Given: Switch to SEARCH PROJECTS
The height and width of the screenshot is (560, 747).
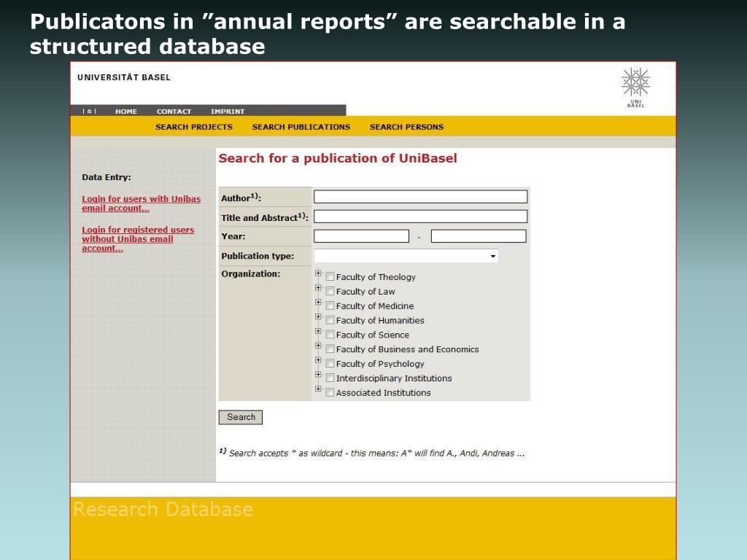Looking at the screenshot, I should (194, 127).
